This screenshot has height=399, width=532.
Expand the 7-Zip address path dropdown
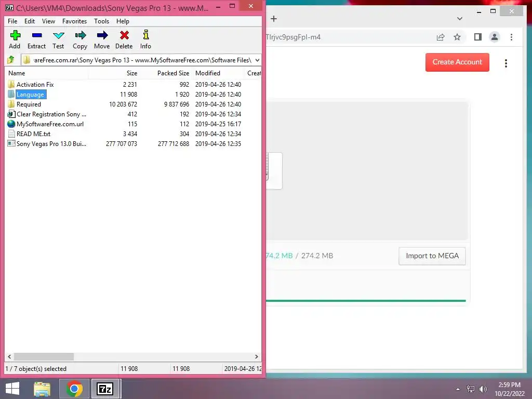(x=257, y=60)
